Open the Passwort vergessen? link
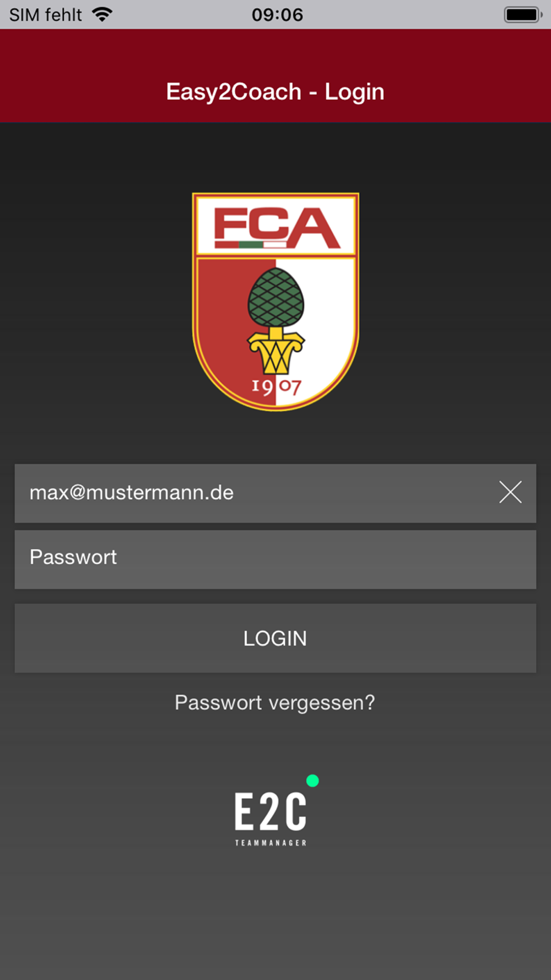Screen dimensions: 551x980 pyautogui.click(x=275, y=703)
